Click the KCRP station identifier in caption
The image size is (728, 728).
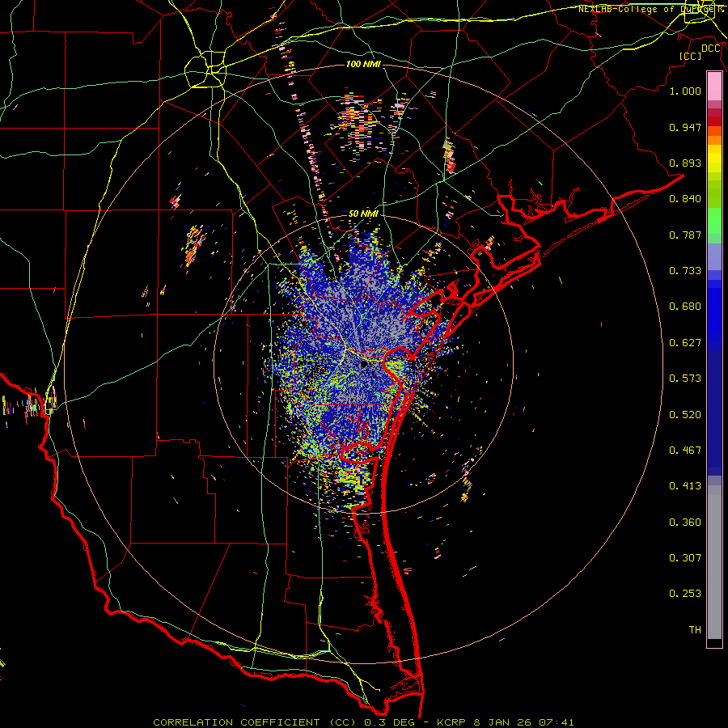[452, 722]
